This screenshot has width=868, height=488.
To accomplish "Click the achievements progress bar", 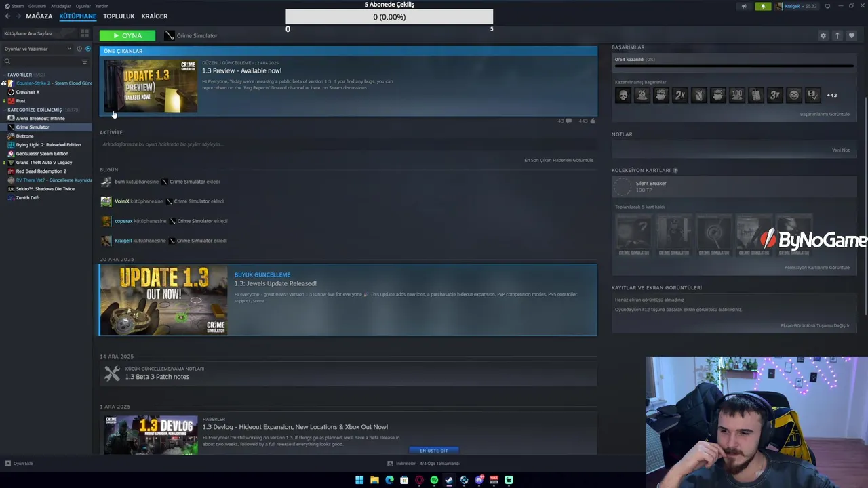I will [x=734, y=66].
